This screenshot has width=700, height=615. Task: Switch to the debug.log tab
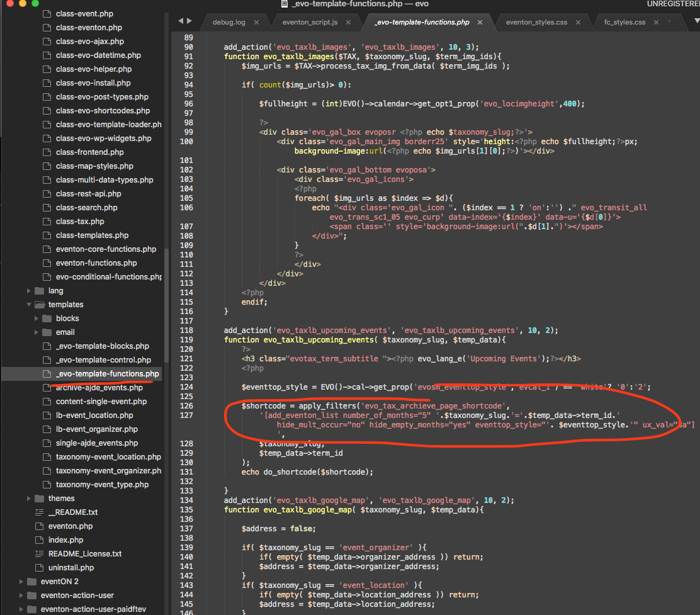coord(229,22)
